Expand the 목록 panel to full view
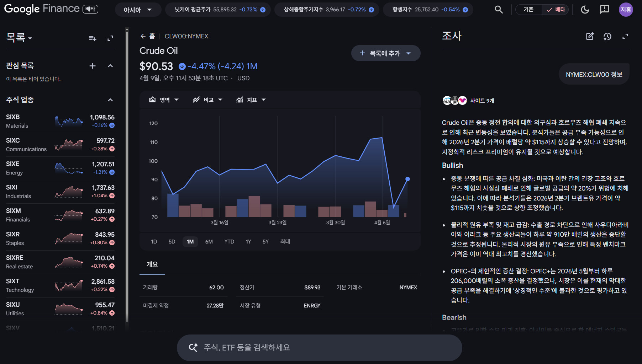 pyautogui.click(x=110, y=38)
